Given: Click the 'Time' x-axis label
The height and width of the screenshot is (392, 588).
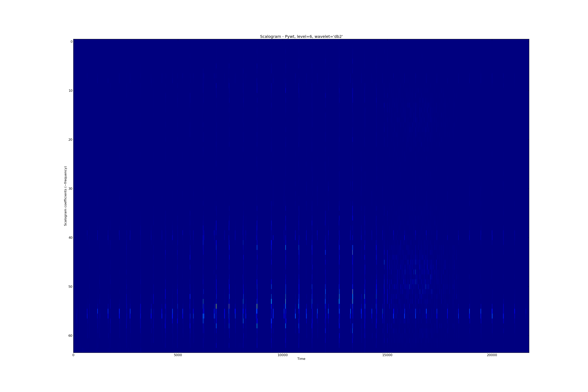Looking at the screenshot, I should click(x=301, y=359).
